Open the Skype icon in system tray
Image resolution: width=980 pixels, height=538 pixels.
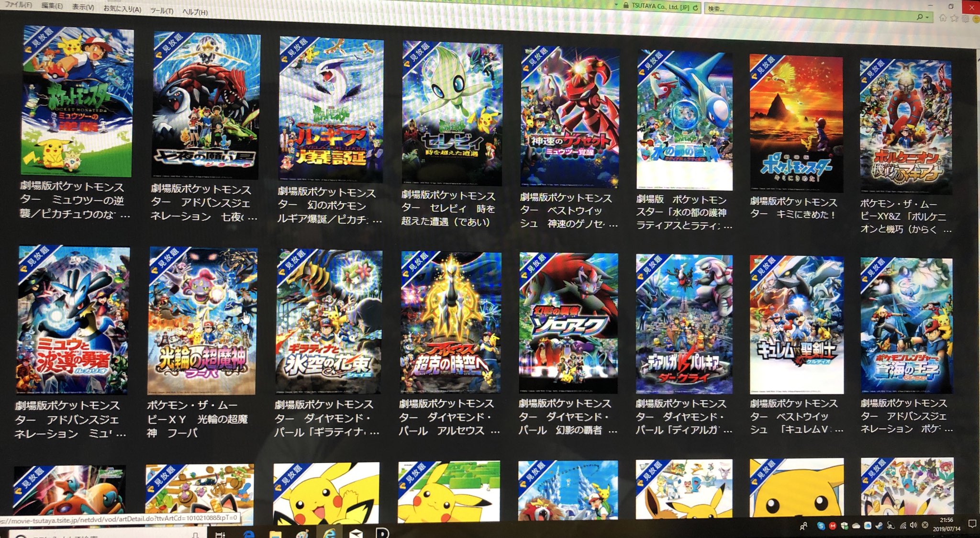[x=821, y=526]
